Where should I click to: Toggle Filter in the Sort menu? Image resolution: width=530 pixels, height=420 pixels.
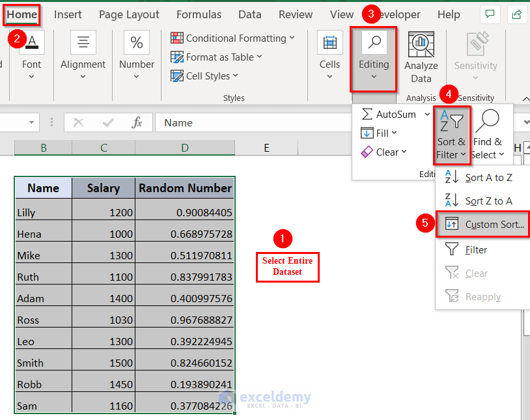click(x=476, y=249)
